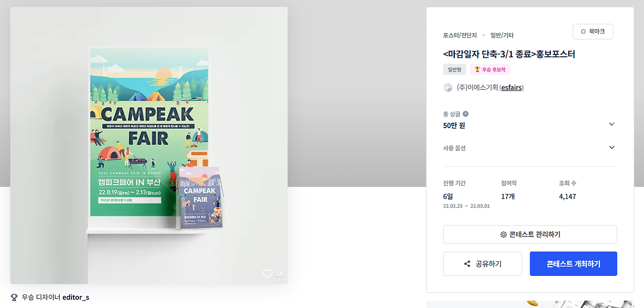The height and width of the screenshot is (308, 644).
Task: Click the bookmark icon inside 북마크
Action: pyautogui.click(x=584, y=32)
